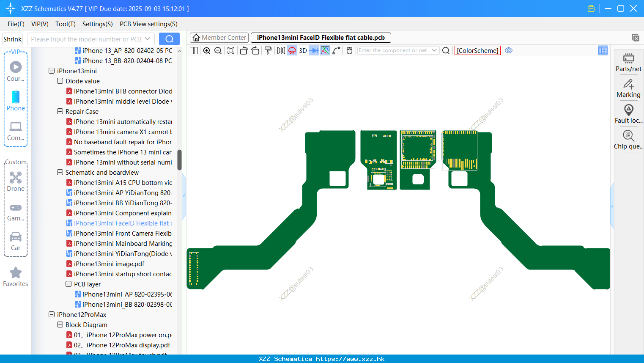Click the Shrink button
Viewport: 644px width, 363px height.
[13, 39]
